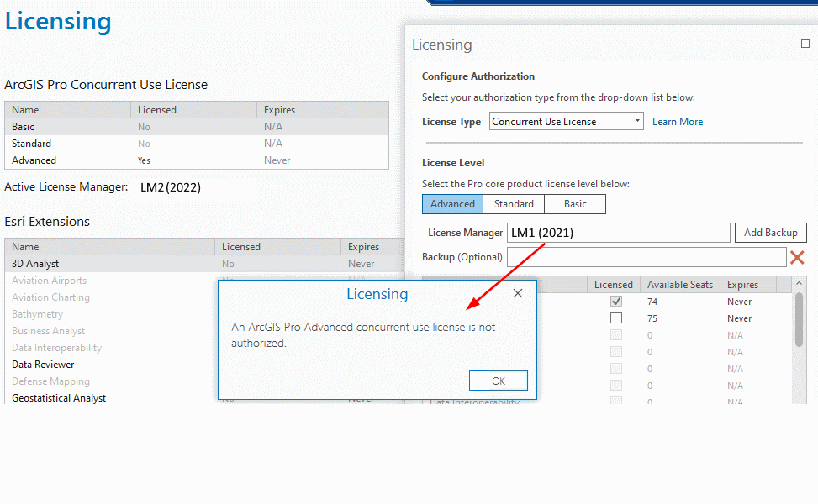The width and height of the screenshot is (818, 504).
Task: Clear the Backup field using the red X
Action: (x=796, y=257)
